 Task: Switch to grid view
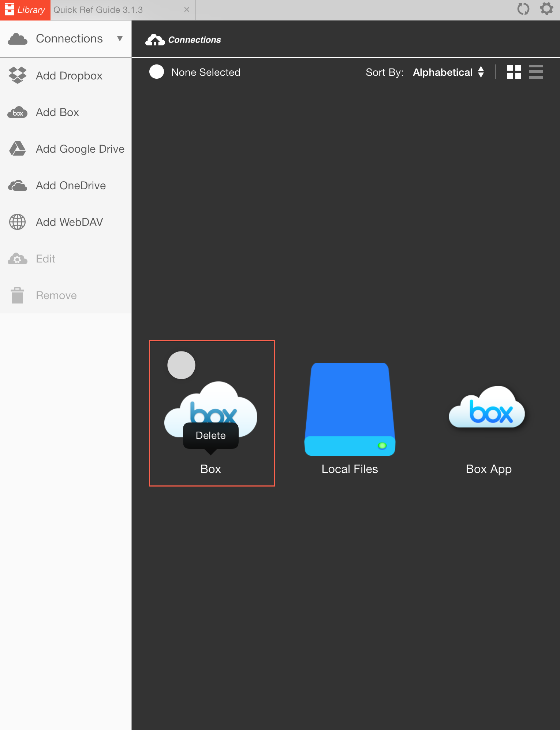(x=514, y=72)
